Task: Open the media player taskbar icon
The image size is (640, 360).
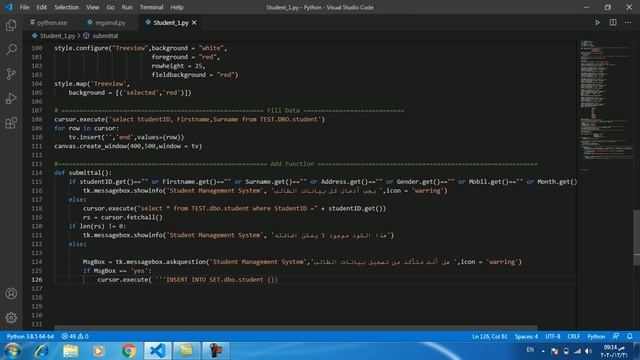Action: 98,351
